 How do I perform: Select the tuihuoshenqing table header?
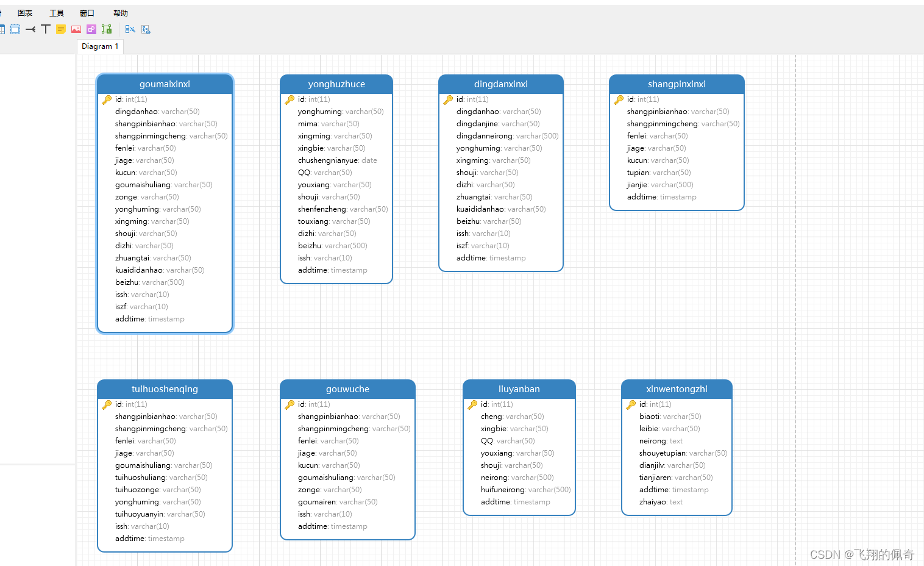tap(165, 389)
